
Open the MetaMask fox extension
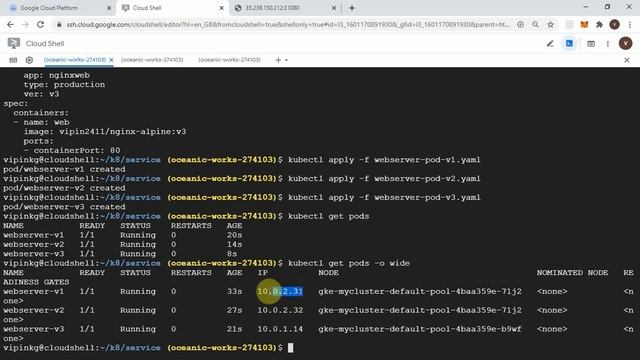(x=584, y=24)
